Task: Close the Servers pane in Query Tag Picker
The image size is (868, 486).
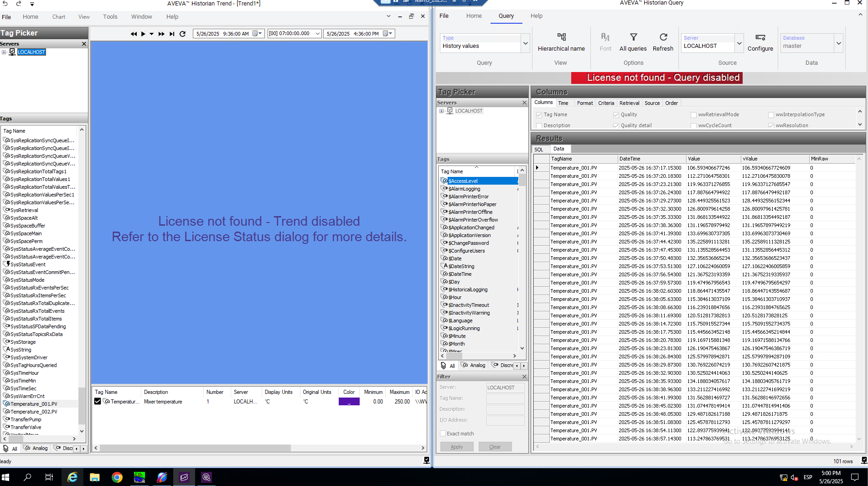Action: pos(524,103)
